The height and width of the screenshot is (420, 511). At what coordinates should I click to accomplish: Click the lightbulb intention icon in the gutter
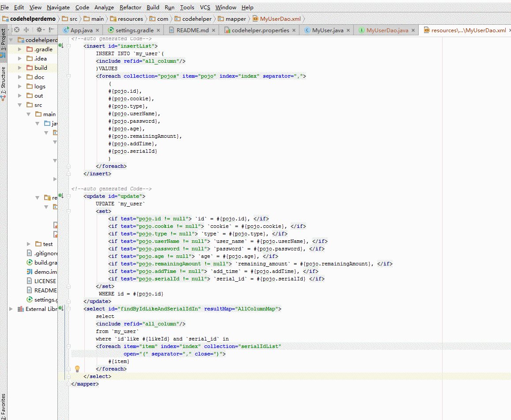(77, 368)
